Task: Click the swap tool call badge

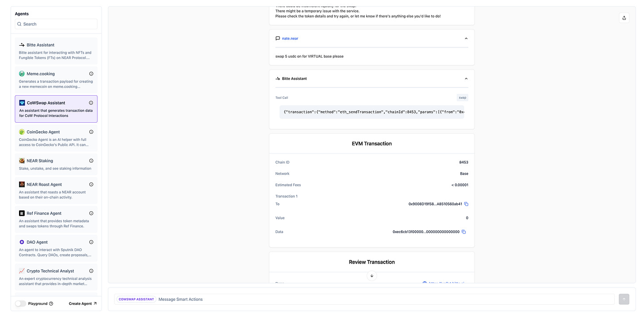Action: 462,97
